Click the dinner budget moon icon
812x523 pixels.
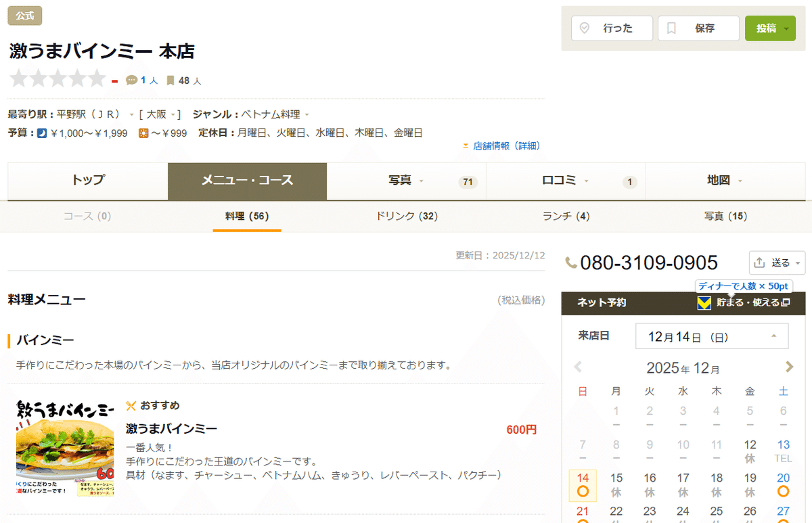[x=42, y=133]
